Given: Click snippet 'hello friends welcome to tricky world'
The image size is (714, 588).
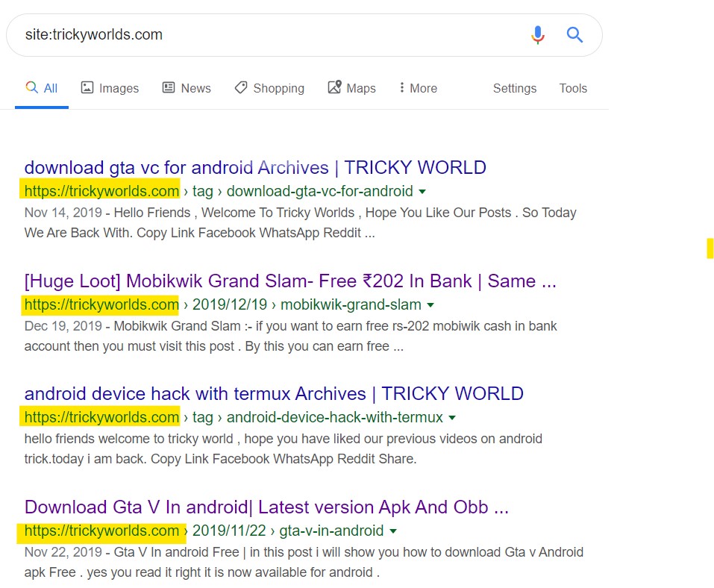Looking at the screenshot, I should click(284, 448).
